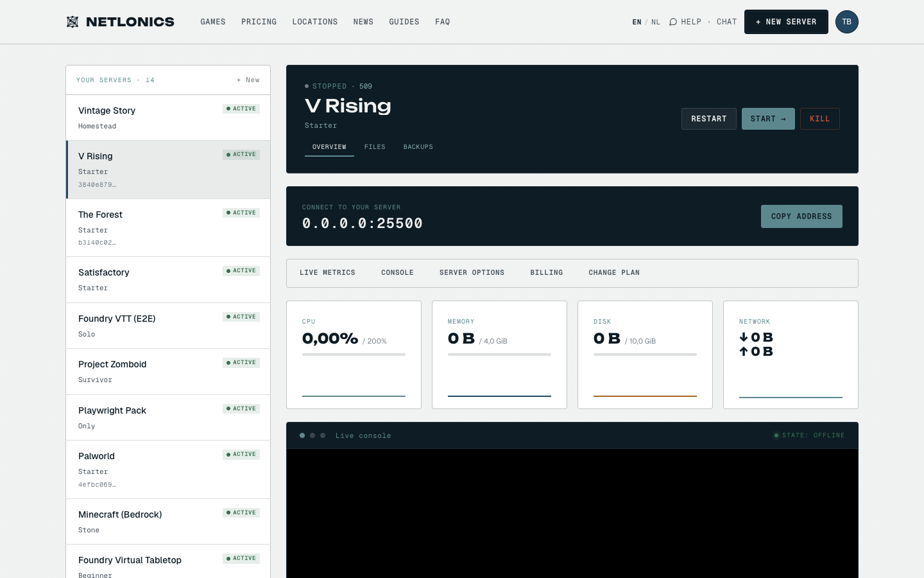Open the Live Metrics tab
Image resolution: width=924 pixels, height=578 pixels.
point(327,273)
